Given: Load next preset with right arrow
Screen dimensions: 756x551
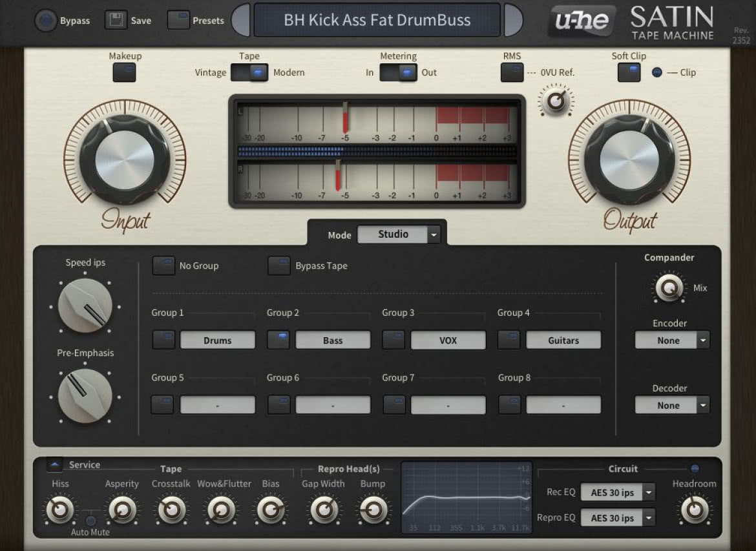Looking at the screenshot, I should (x=514, y=20).
